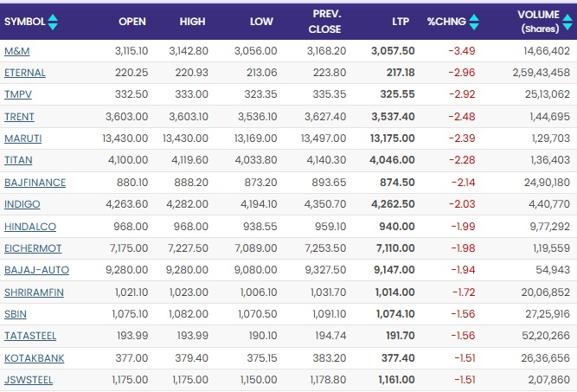577x392 pixels.
Task: Open the BAJFINANCE symbol link
Action: 35,183
